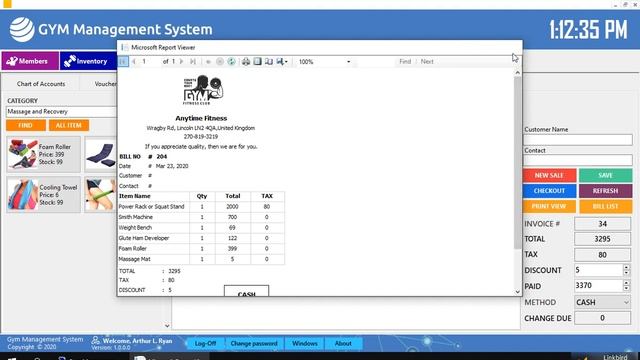Click the Next search link

click(x=427, y=62)
